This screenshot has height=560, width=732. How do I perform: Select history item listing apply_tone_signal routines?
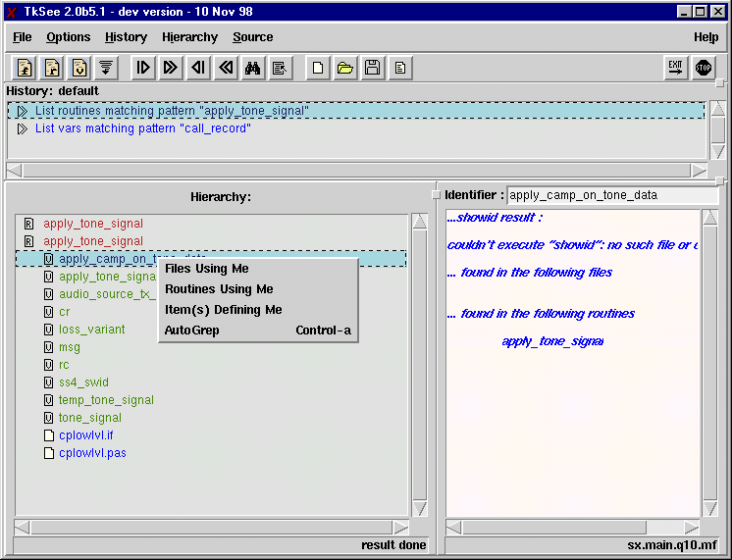(356, 111)
